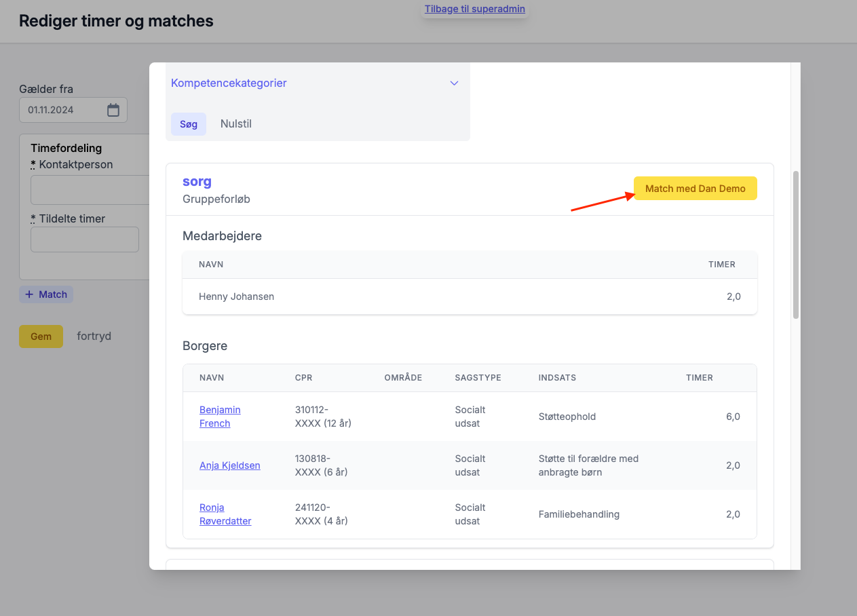This screenshot has width=857, height=616.
Task: Open the Benjamin French citizen link
Action: click(x=220, y=417)
